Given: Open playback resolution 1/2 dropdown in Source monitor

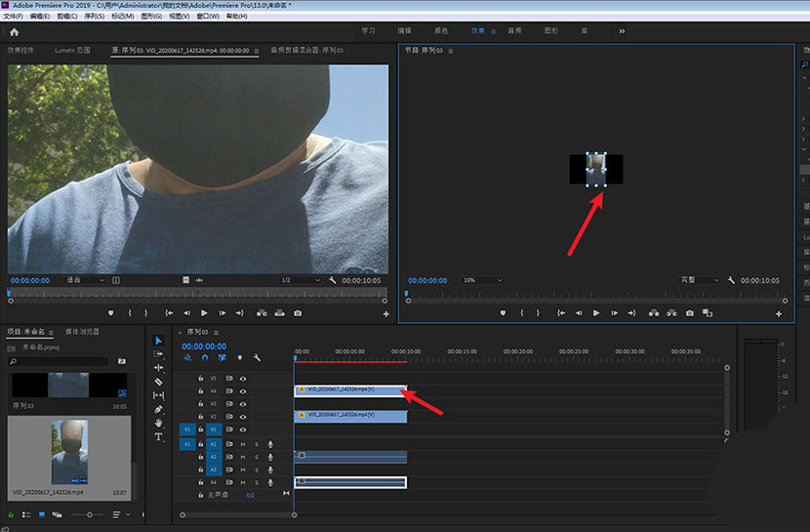Looking at the screenshot, I should 300,280.
